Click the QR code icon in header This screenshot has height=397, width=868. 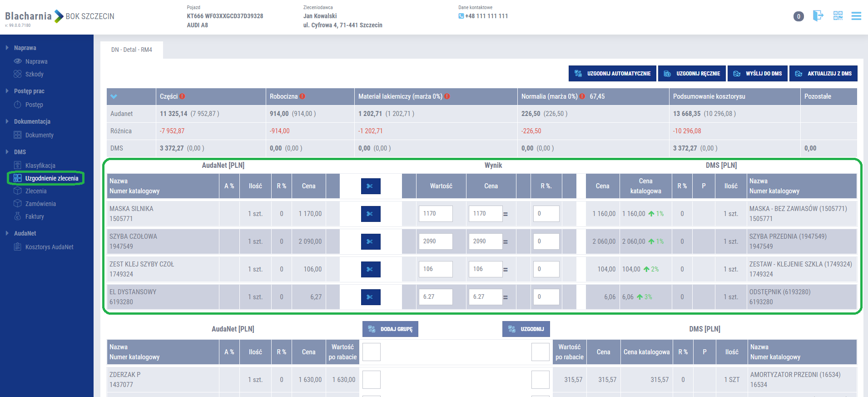[838, 16]
